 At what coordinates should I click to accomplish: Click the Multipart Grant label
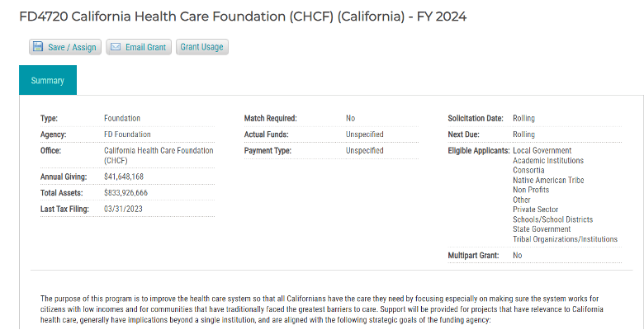[473, 256]
